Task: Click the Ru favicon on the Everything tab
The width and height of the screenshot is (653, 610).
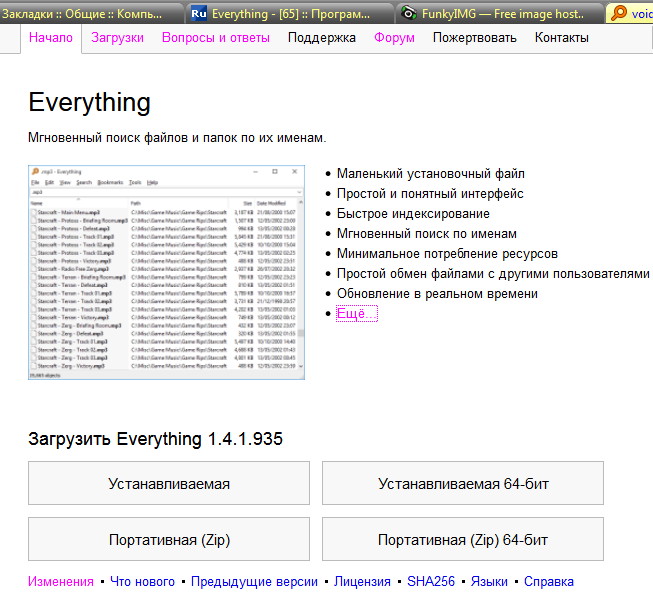Action: [199, 14]
